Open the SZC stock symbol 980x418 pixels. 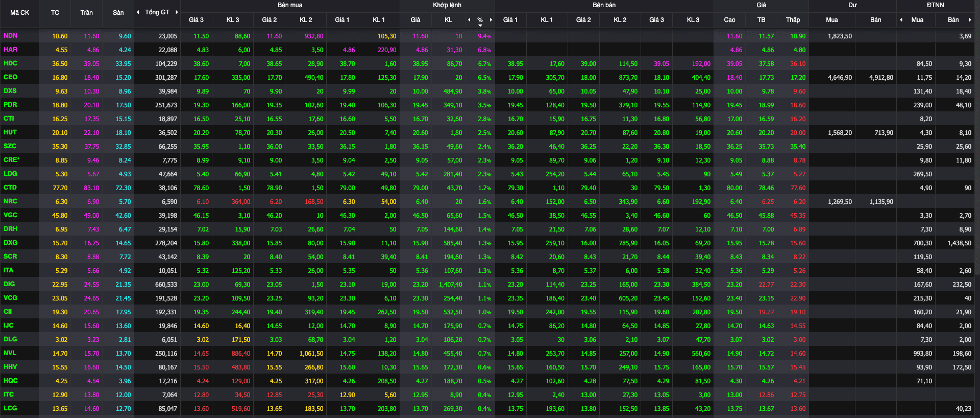[10, 146]
